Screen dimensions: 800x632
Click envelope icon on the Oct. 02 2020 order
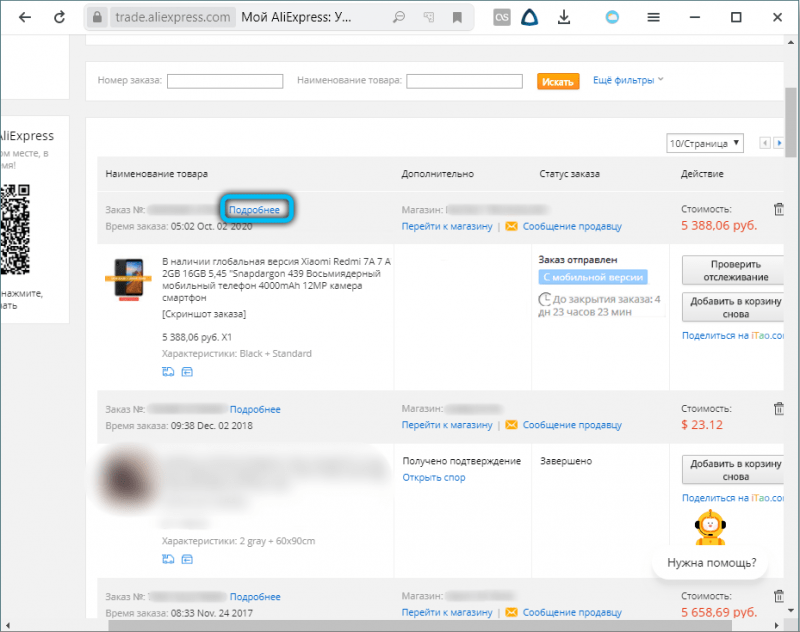[511, 226]
